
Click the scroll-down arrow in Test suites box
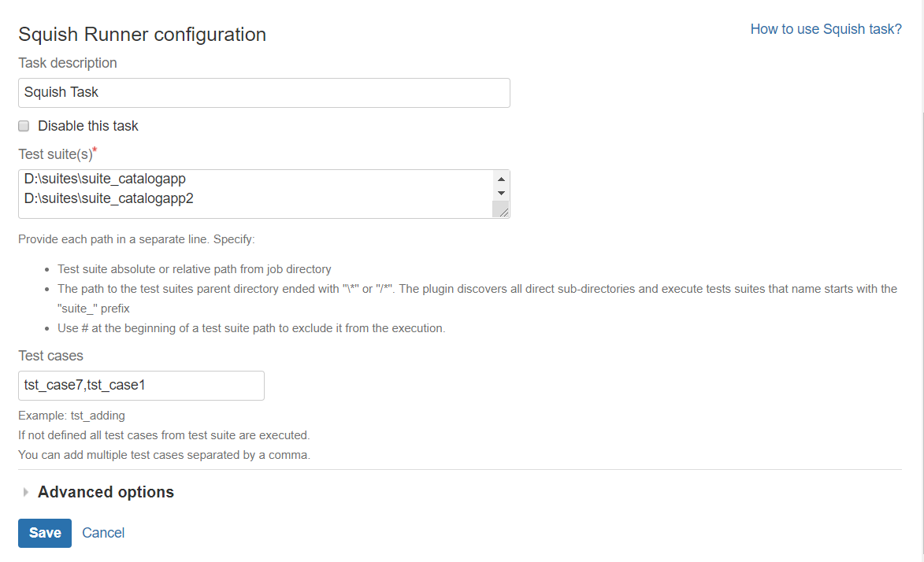pos(501,194)
